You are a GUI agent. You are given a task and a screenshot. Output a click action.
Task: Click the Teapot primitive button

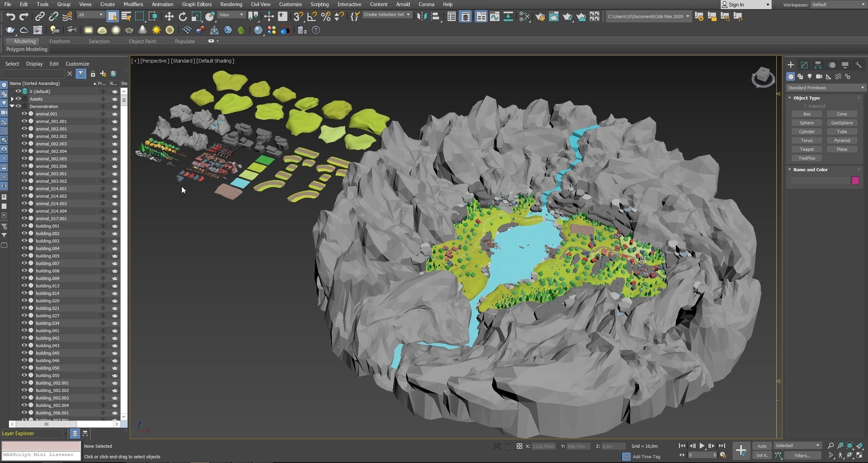[x=807, y=149]
